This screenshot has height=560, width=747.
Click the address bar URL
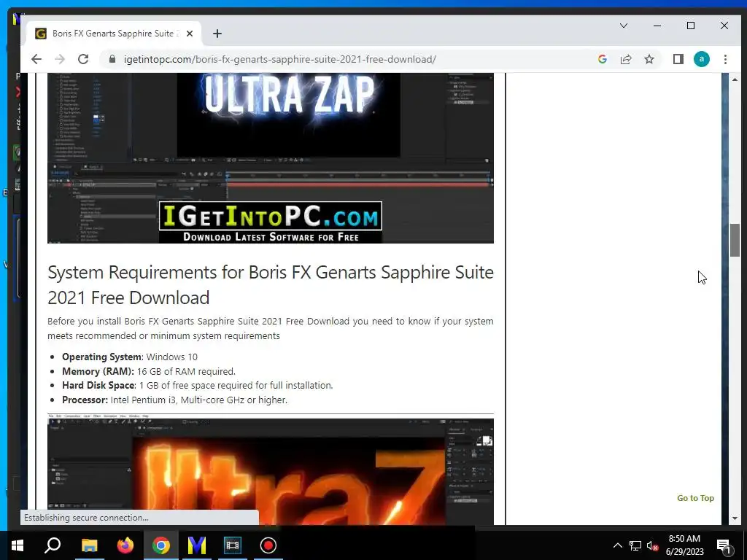(279, 59)
